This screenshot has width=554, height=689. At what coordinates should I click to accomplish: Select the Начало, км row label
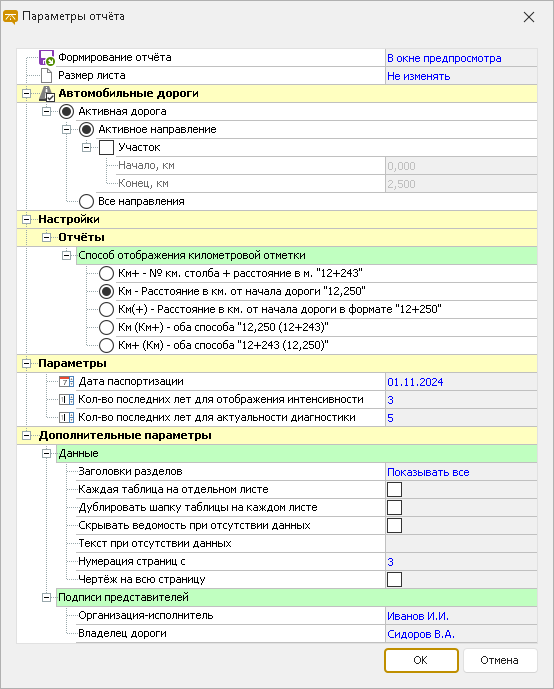[146, 166]
